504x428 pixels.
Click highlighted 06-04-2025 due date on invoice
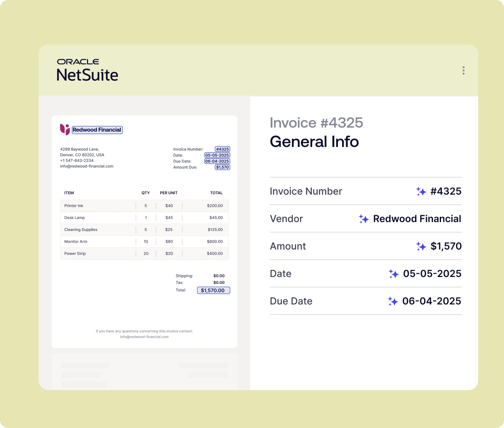(217, 161)
